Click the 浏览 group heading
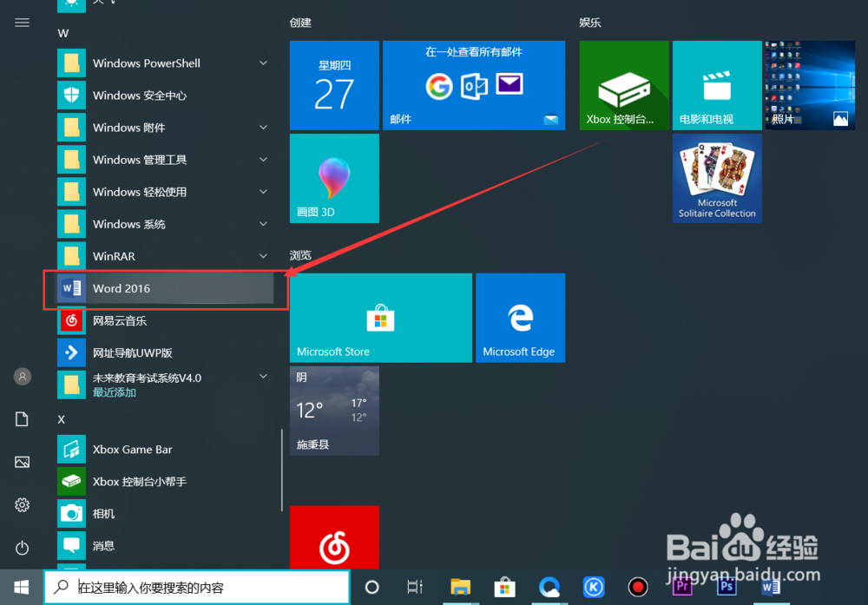The image size is (868, 605). (300, 255)
